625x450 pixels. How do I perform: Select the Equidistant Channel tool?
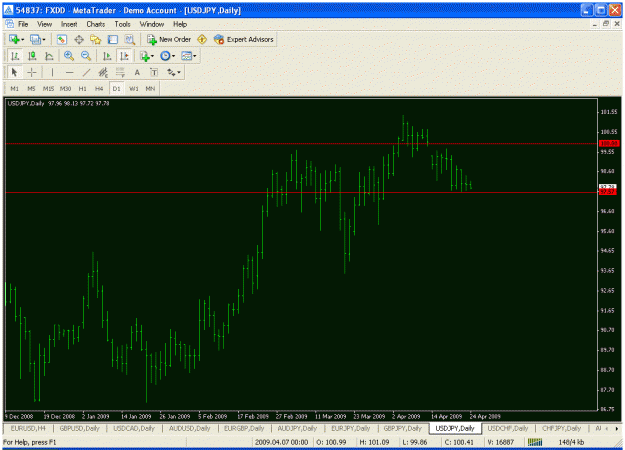(x=103, y=72)
